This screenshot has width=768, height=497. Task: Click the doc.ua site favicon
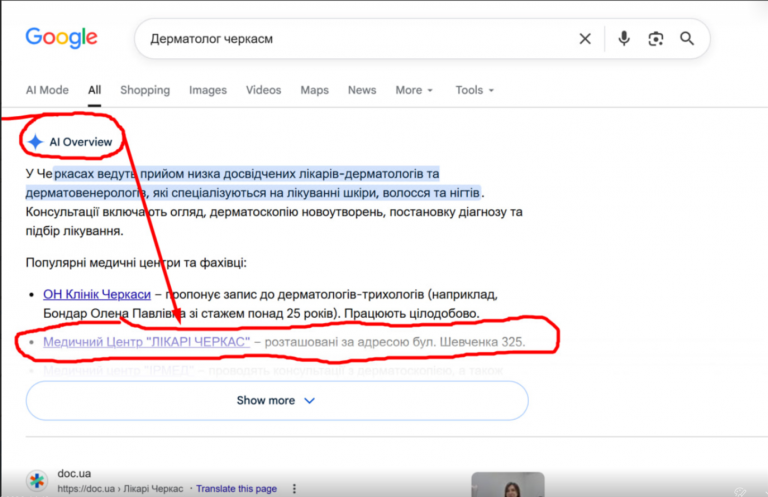[37, 481]
